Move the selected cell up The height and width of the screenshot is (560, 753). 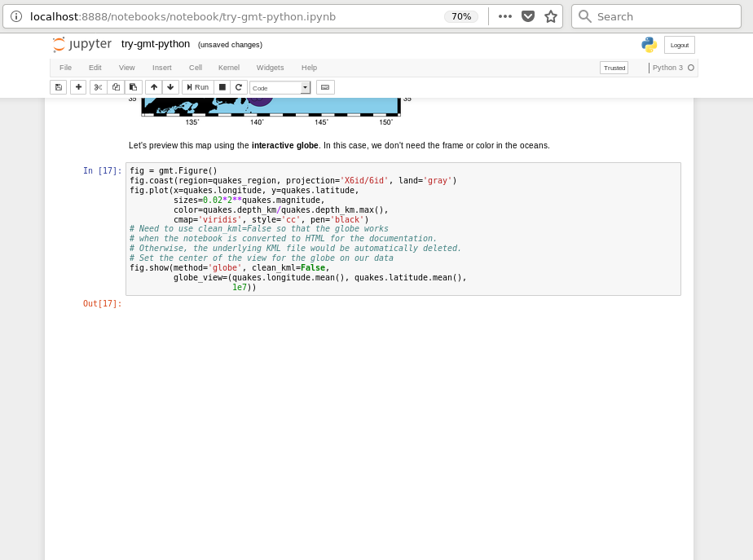(x=154, y=87)
